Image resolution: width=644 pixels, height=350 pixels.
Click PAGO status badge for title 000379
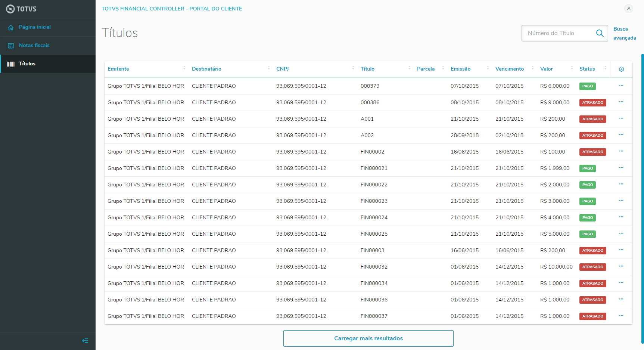point(588,86)
